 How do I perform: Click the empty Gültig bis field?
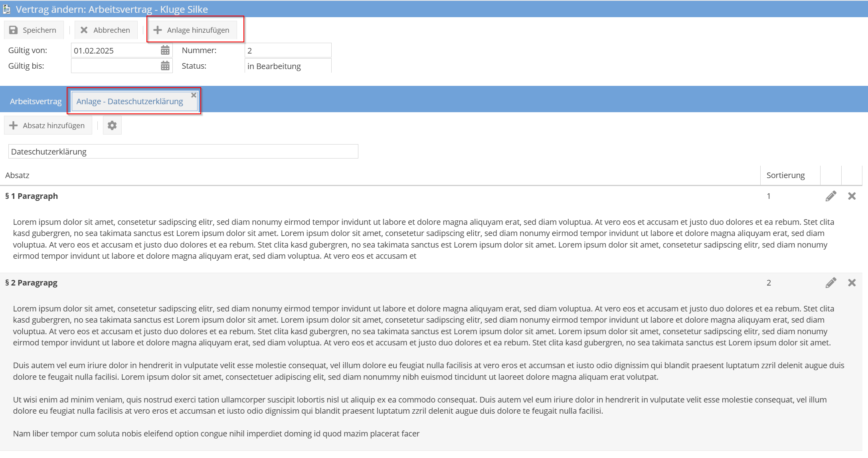point(115,66)
